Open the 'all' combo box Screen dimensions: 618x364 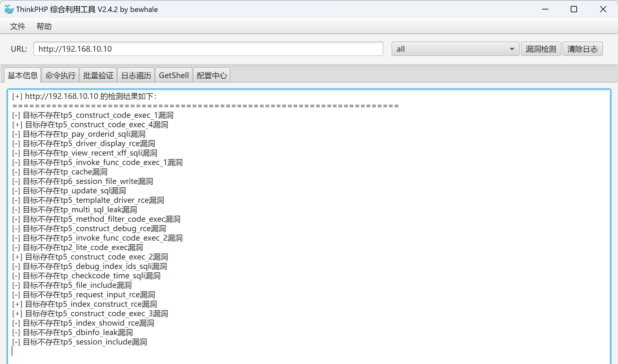point(451,49)
